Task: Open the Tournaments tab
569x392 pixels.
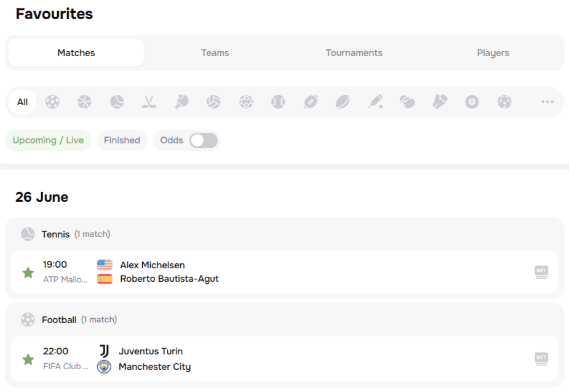Action: click(354, 53)
